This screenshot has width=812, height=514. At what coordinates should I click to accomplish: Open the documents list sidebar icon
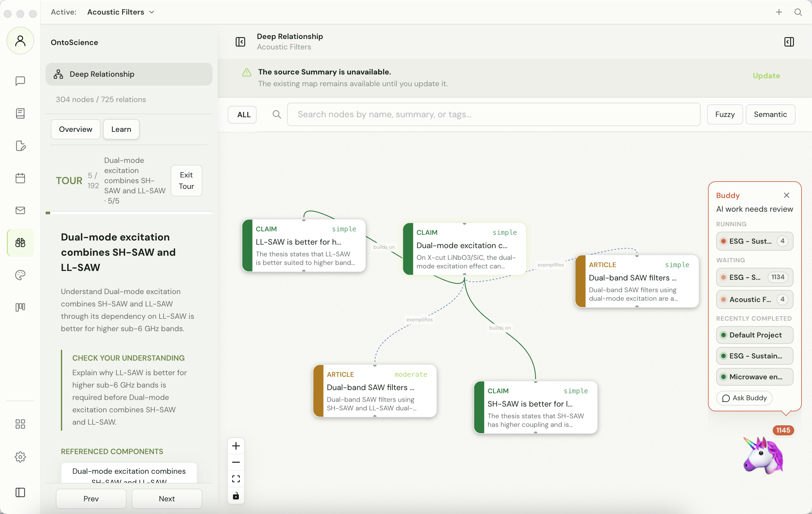[x=20, y=113]
